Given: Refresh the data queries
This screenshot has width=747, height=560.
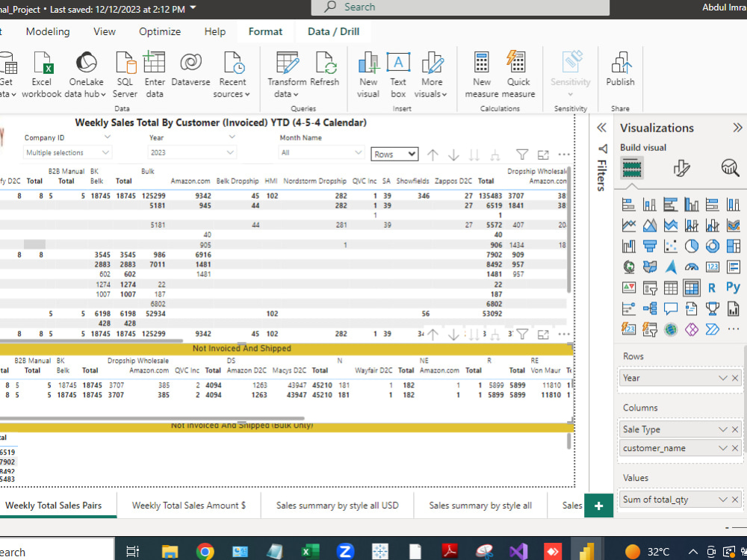Looking at the screenshot, I should [324, 69].
